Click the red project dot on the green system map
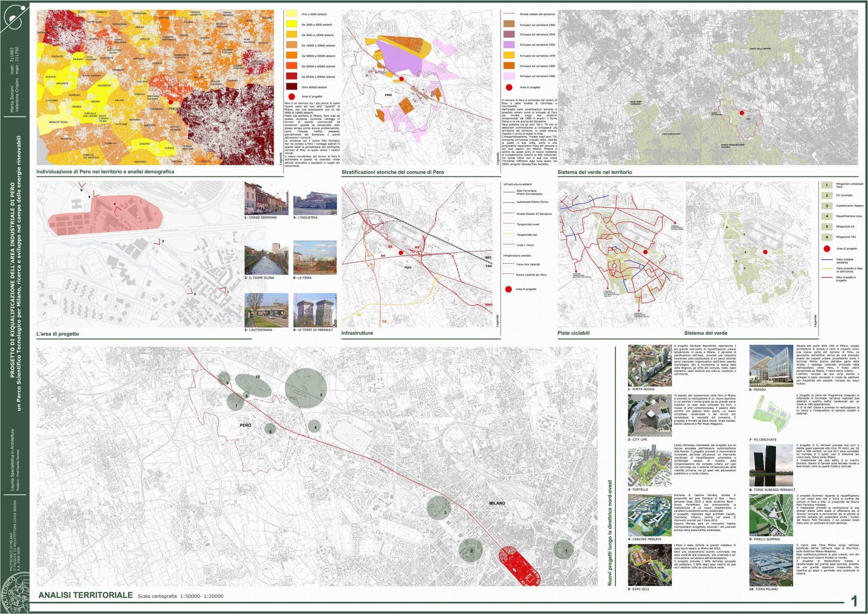The height and width of the screenshot is (614, 868). (765, 252)
